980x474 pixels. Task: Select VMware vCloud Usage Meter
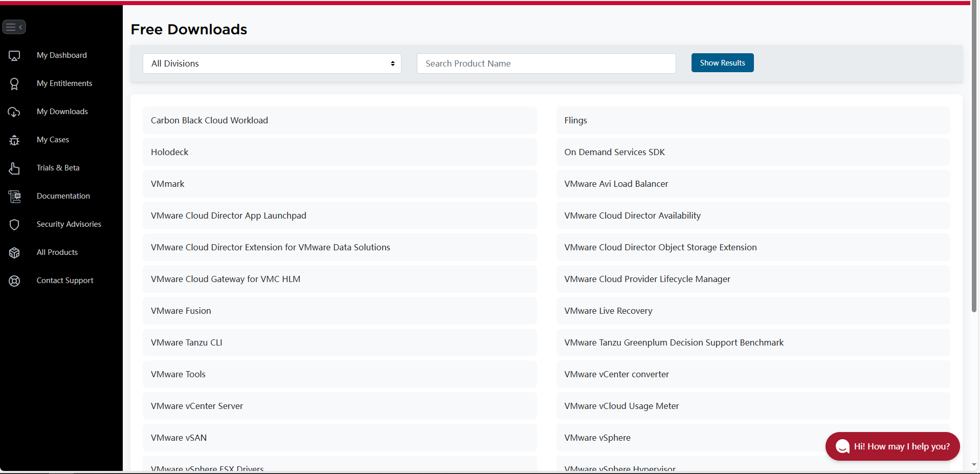pyautogui.click(x=753, y=406)
